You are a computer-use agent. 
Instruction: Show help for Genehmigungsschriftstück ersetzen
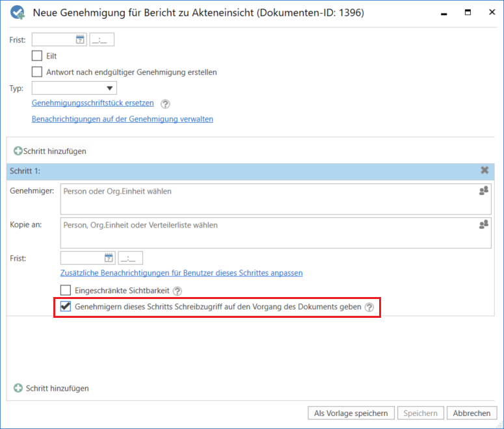click(165, 103)
